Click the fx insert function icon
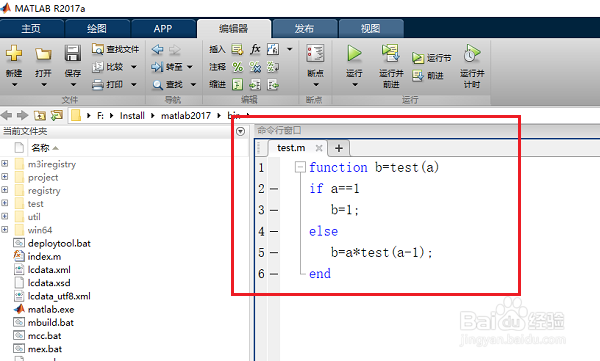This screenshot has width=600, height=361. [255, 49]
